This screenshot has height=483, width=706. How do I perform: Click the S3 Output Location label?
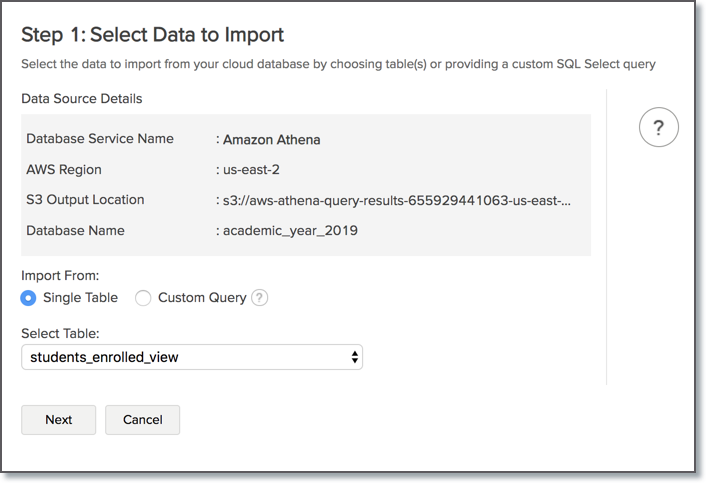click(85, 200)
